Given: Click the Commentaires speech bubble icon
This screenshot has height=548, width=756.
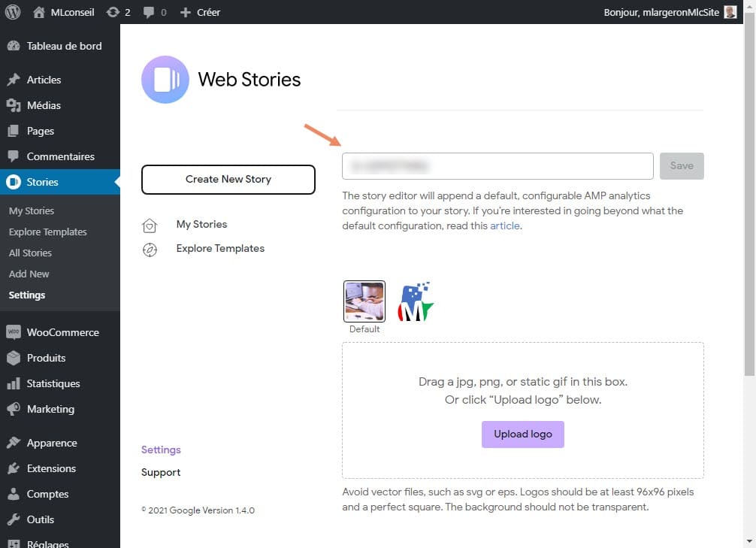Looking at the screenshot, I should (14, 156).
